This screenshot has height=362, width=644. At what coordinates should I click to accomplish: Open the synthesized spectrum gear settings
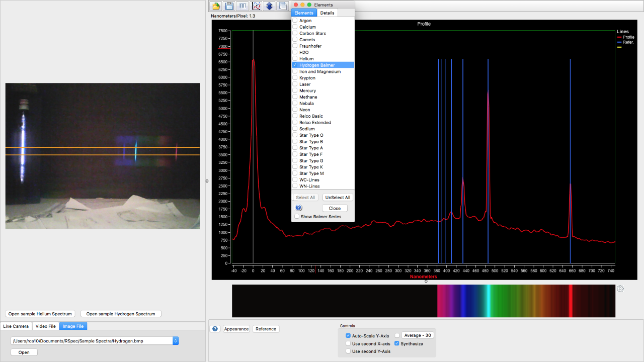click(620, 289)
